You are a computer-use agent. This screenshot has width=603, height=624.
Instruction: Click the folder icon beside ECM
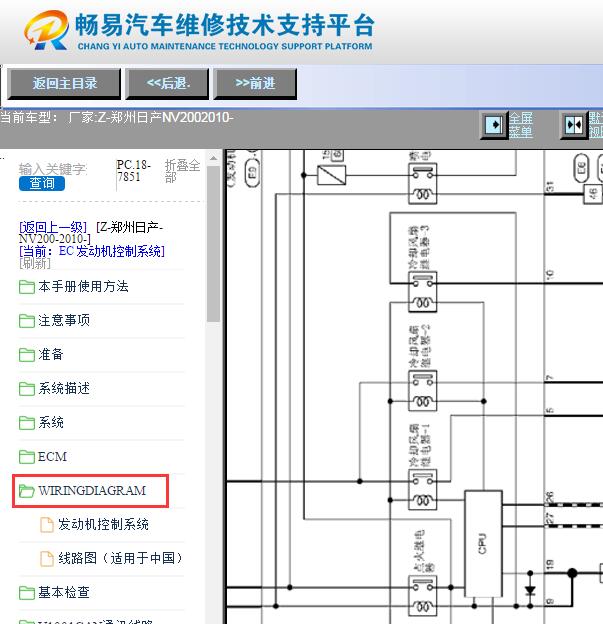coord(27,457)
